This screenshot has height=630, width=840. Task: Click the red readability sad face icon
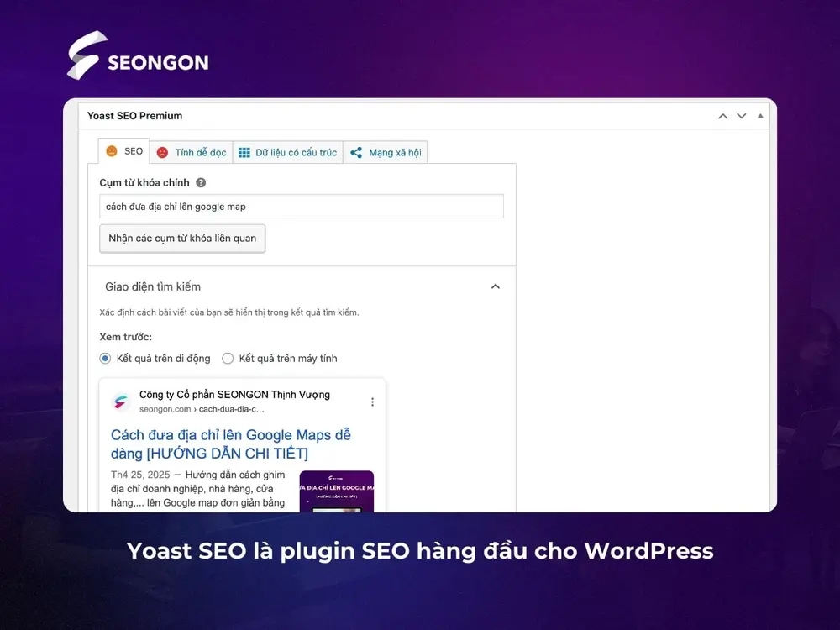pyautogui.click(x=162, y=153)
